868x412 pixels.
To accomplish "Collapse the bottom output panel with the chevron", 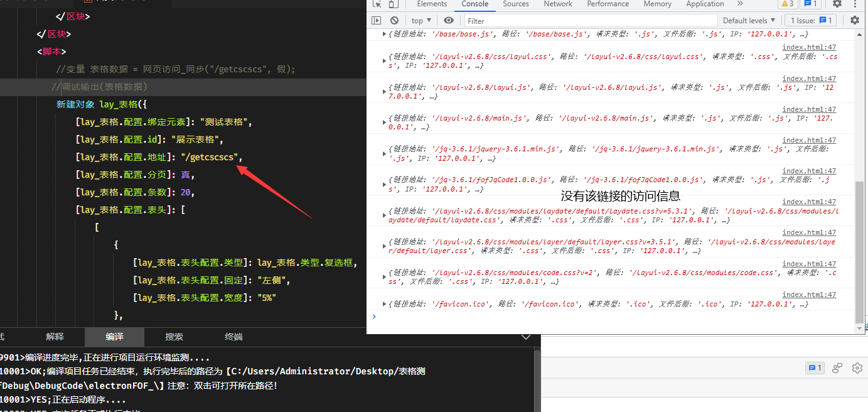I will click(x=526, y=337).
